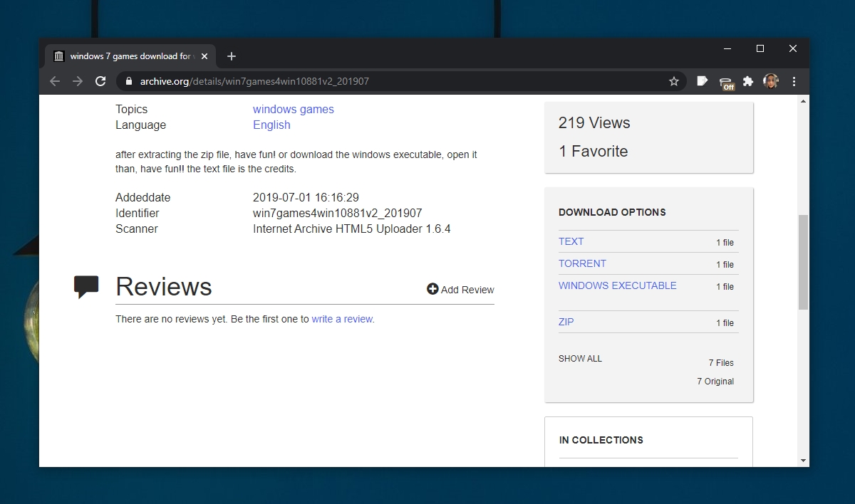The image size is (855, 504).
Task: Click the Addeddate value 2019-07-01 16:16:29
Action: 306,197
